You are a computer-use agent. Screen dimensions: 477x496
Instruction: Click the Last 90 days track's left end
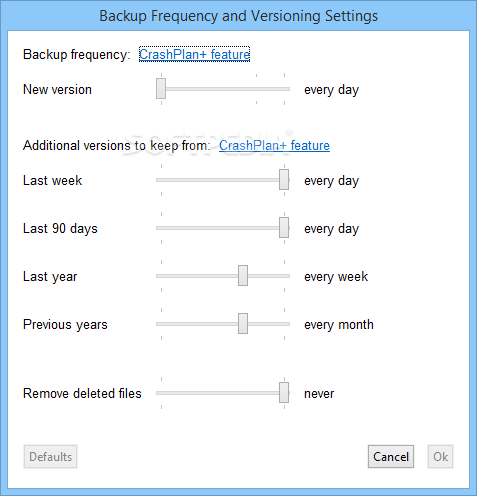pos(159,228)
